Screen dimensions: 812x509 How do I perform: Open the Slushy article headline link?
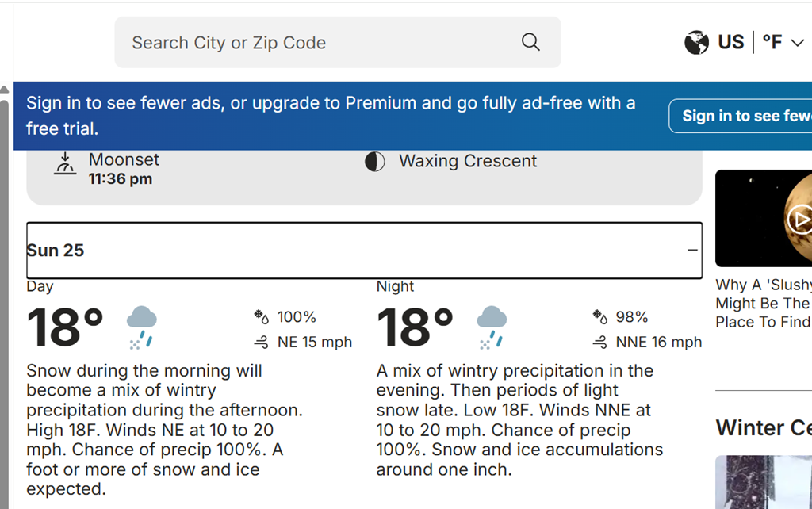coord(763,303)
